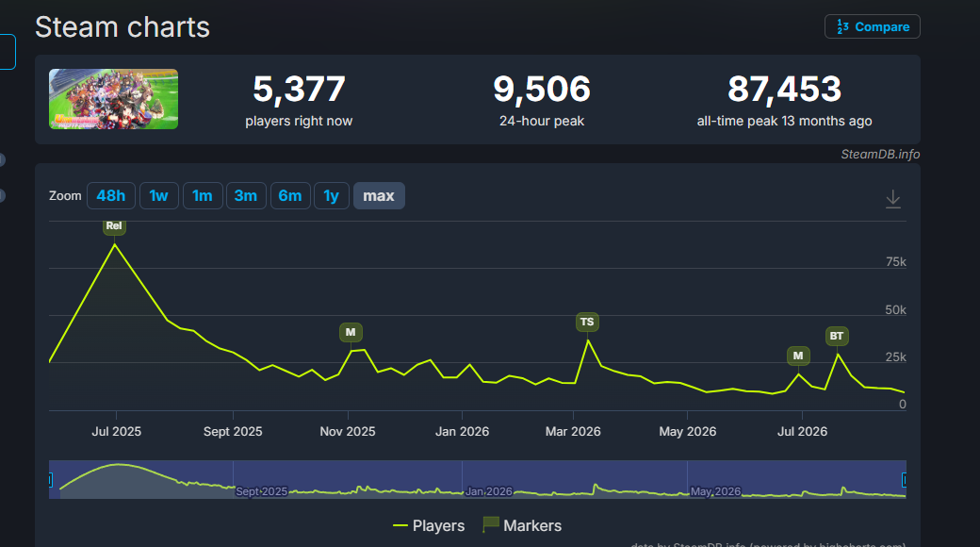Image resolution: width=980 pixels, height=547 pixels.
Task: Select the 1w zoom range
Action: click(x=158, y=196)
